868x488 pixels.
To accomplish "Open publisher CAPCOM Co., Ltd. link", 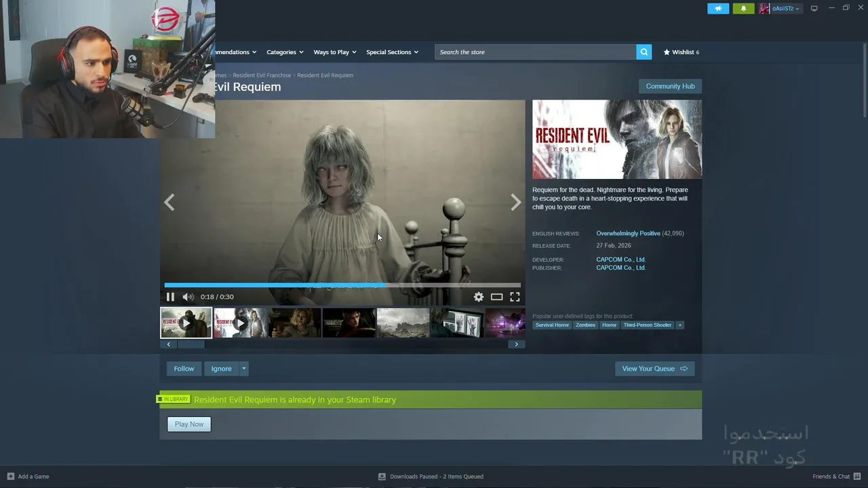I will (x=620, y=268).
